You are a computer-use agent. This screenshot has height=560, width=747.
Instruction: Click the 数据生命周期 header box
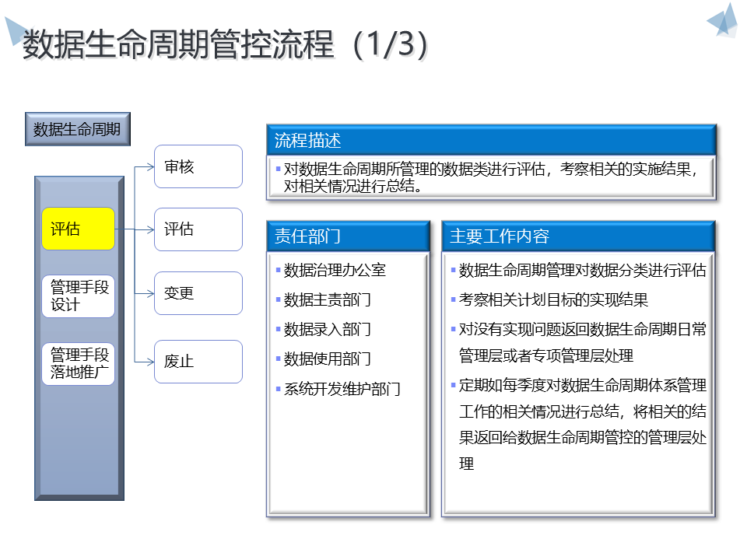tap(77, 129)
